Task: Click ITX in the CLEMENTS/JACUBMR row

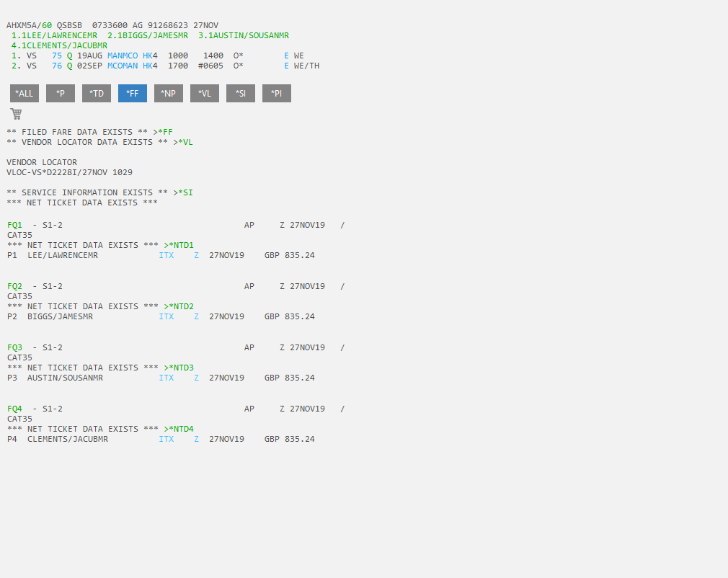Action: (167, 439)
